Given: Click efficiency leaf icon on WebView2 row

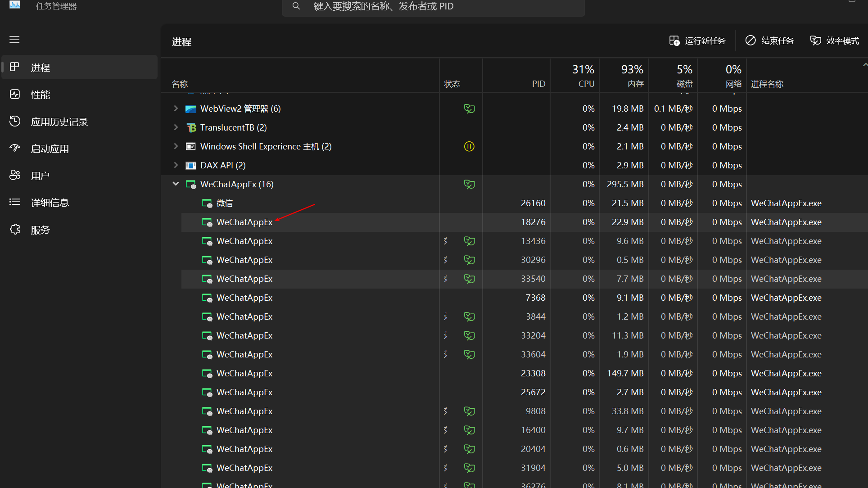Looking at the screenshot, I should click(x=470, y=108).
